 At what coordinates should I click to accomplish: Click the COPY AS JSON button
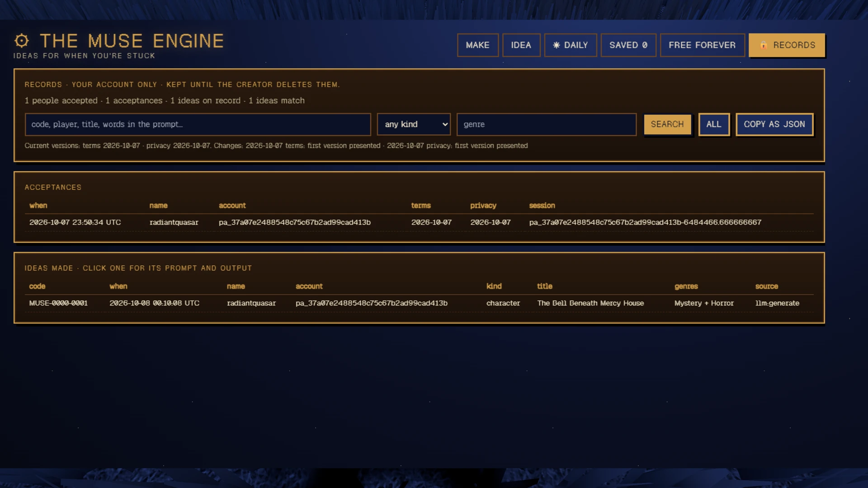pos(774,124)
